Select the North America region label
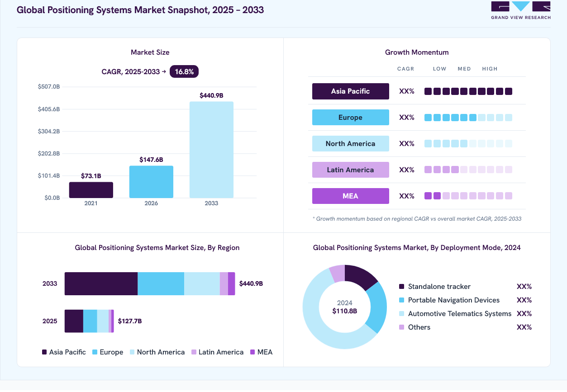The width and height of the screenshot is (567, 392). tap(351, 144)
